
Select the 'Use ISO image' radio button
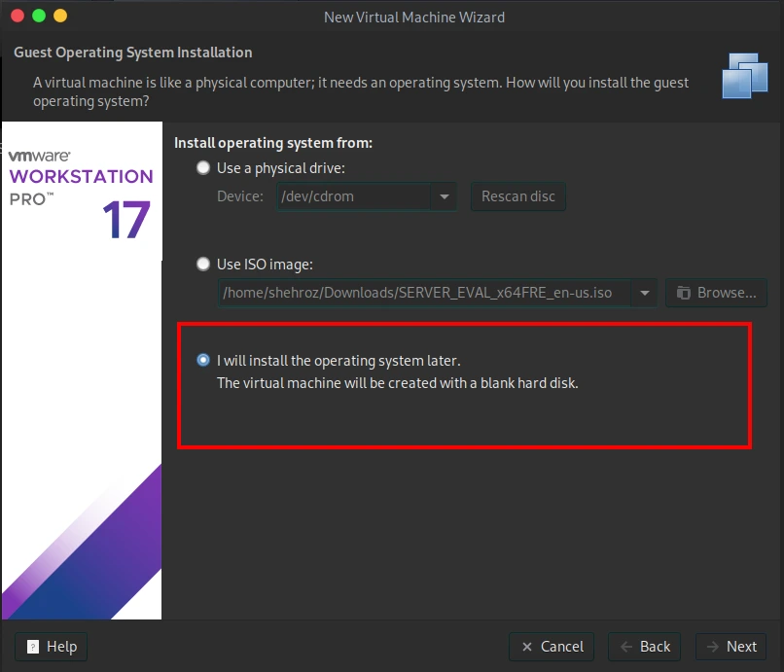click(x=203, y=264)
